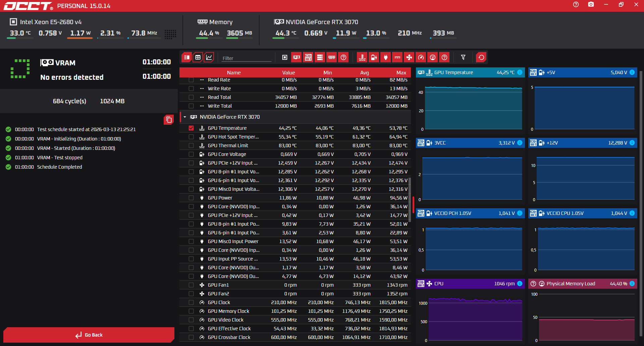
Task: Select the GPU Effective Clock row
Action: pos(295,329)
